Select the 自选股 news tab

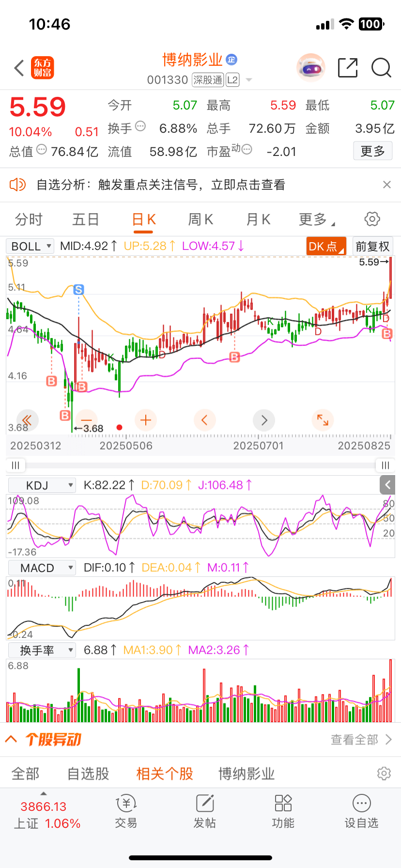pyautogui.click(x=88, y=774)
